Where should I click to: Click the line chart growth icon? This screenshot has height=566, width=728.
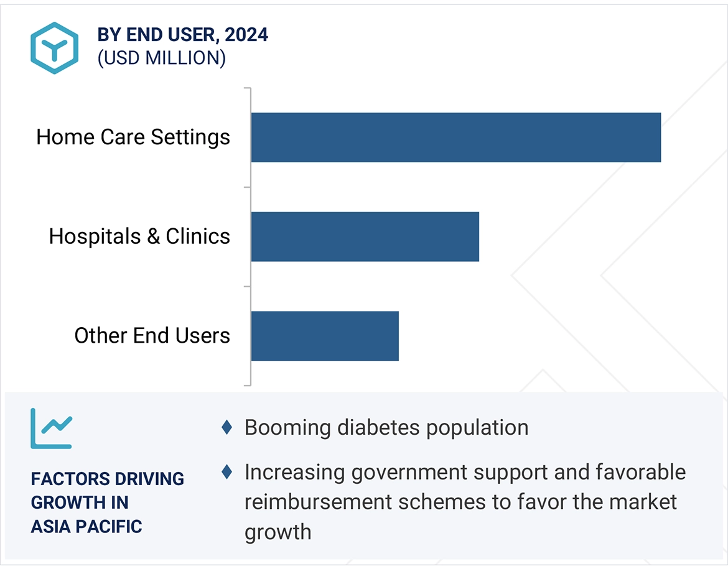point(52,429)
